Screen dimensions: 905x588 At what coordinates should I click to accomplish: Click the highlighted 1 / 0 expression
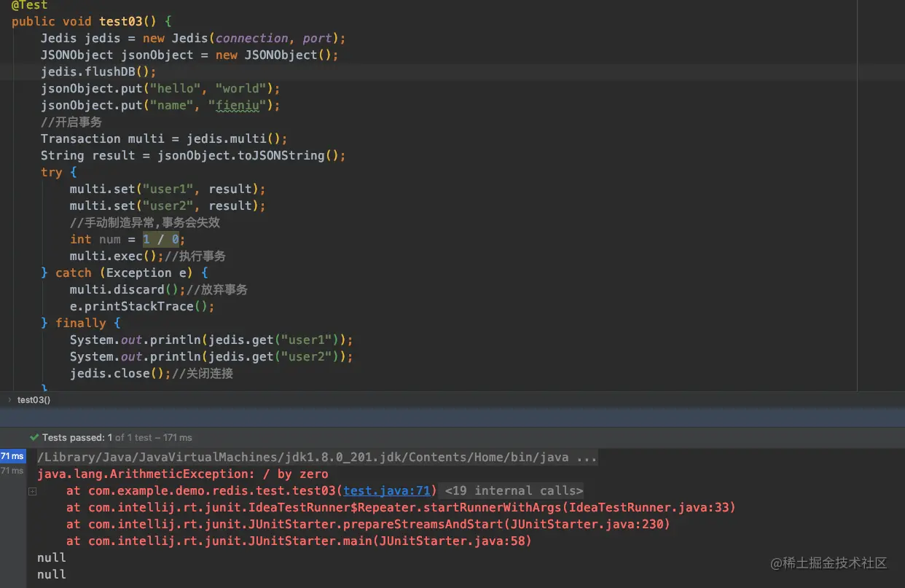click(x=160, y=239)
